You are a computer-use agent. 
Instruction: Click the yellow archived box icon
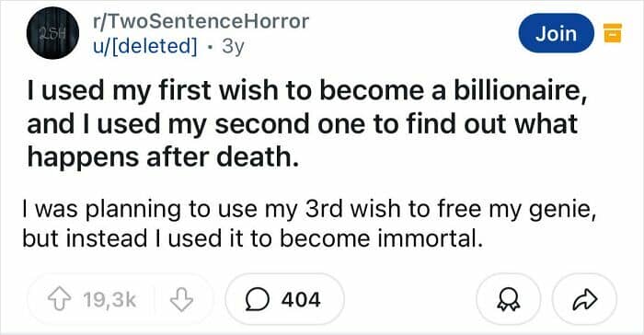pos(612,33)
